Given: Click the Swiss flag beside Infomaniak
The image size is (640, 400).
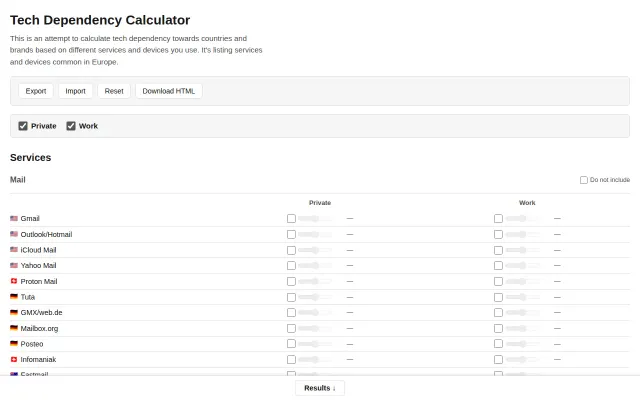Looking at the screenshot, I should click(x=14, y=359).
